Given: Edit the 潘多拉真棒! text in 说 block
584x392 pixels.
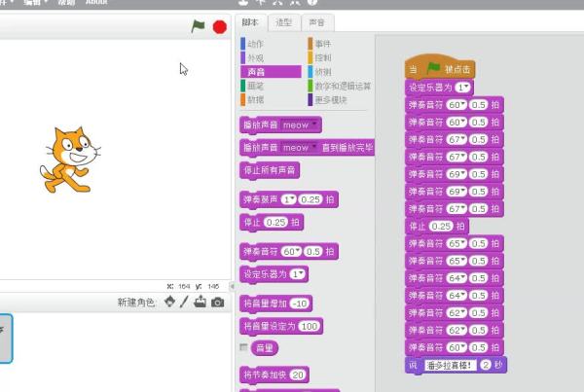Looking at the screenshot, I should tap(450, 365).
